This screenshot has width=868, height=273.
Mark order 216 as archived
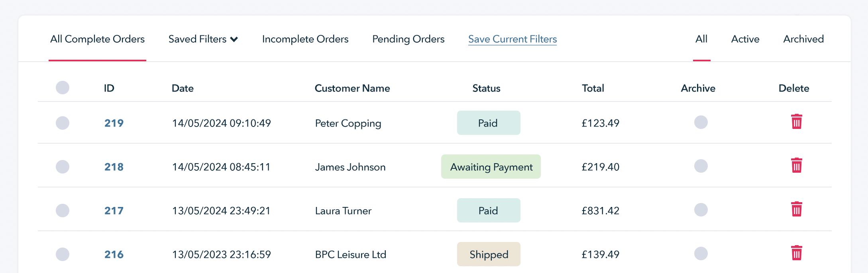pos(701,253)
